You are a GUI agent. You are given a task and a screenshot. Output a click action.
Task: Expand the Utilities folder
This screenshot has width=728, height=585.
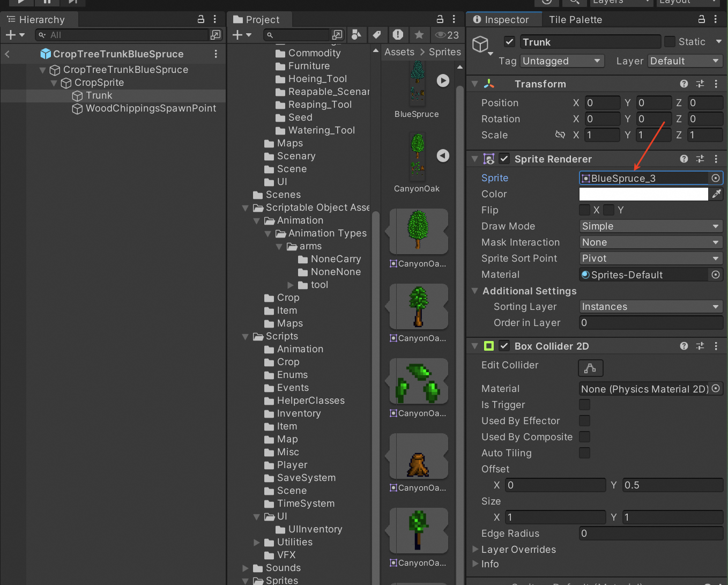coord(256,543)
